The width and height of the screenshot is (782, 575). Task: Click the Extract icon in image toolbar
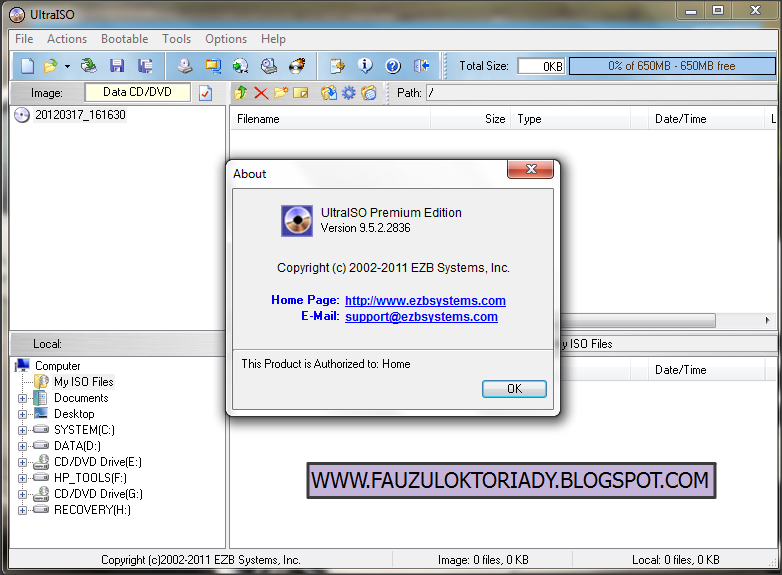329,93
